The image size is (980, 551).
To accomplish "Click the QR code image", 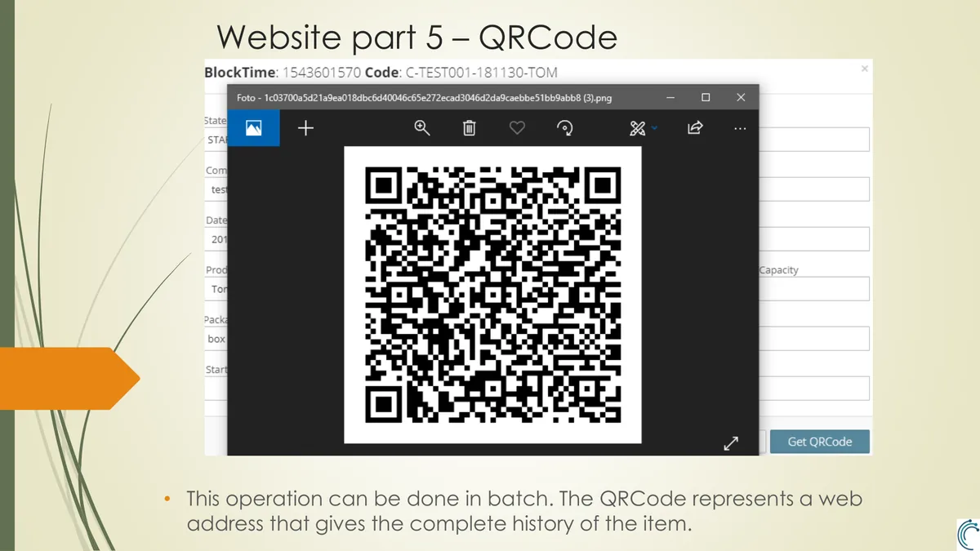I will coord(492,295).
